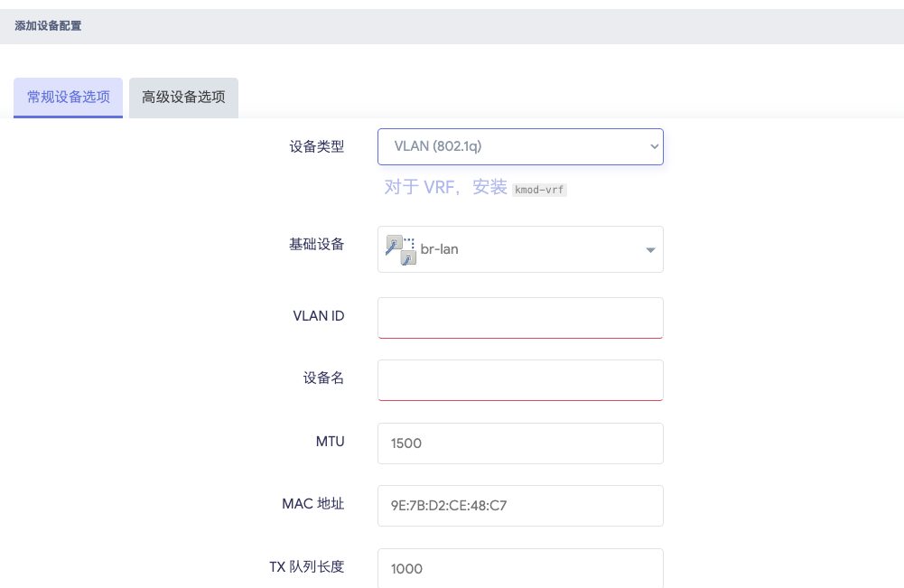Open the 高级设备选项 tab

pos(183,97)
